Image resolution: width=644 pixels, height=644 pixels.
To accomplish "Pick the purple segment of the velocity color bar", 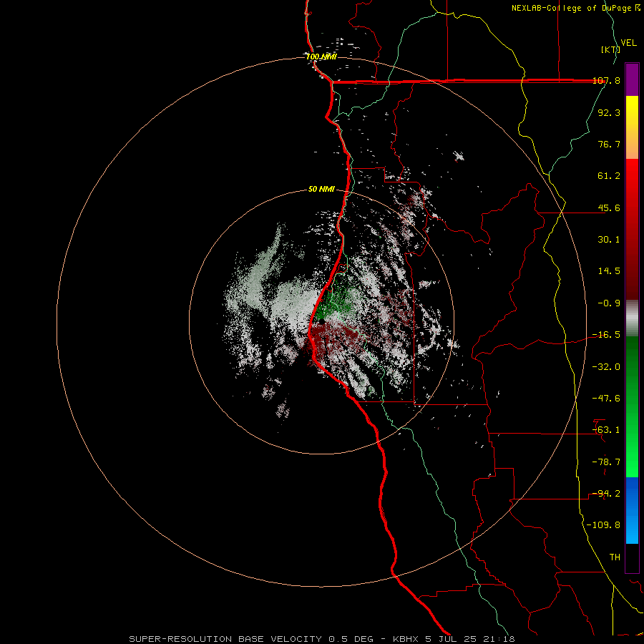I will point(632,79).
